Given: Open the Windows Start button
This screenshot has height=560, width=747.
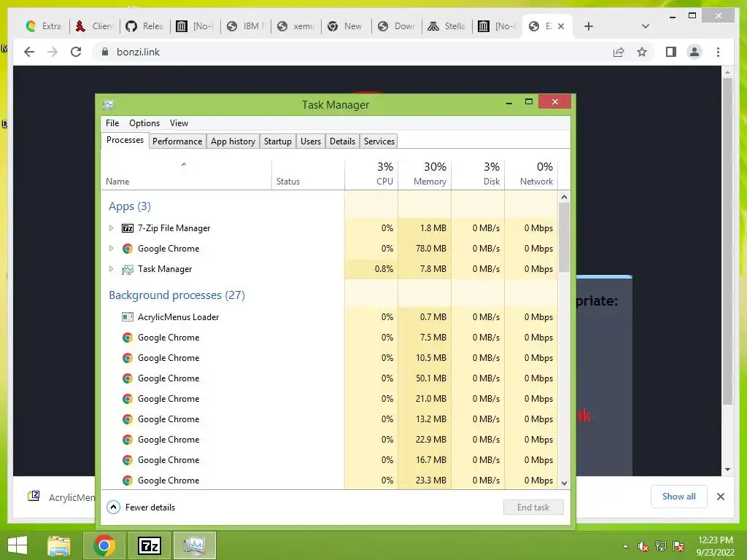Looking at the screenshot, I should (18, 545).
